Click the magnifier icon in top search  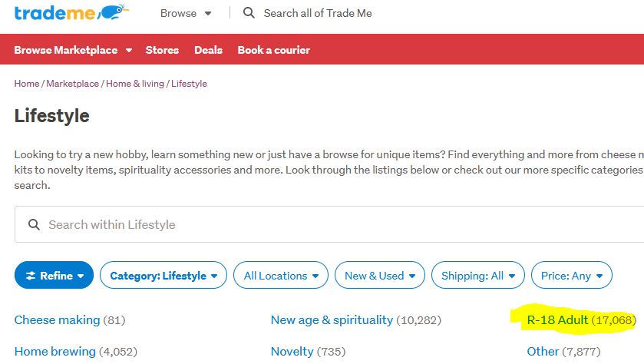249,13
